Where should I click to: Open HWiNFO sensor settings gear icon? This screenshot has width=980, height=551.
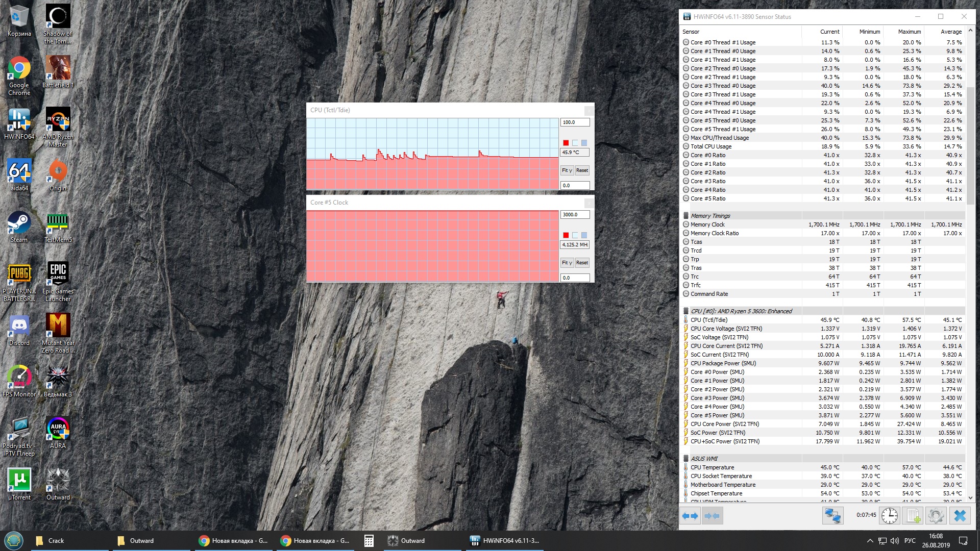pyautogui.click(x=936, y=516)
